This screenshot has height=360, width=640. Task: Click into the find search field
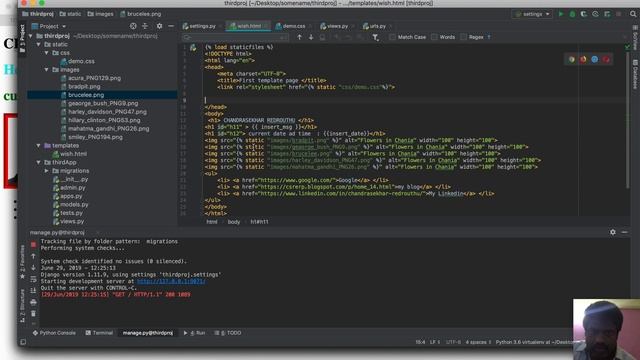[235, 37]
